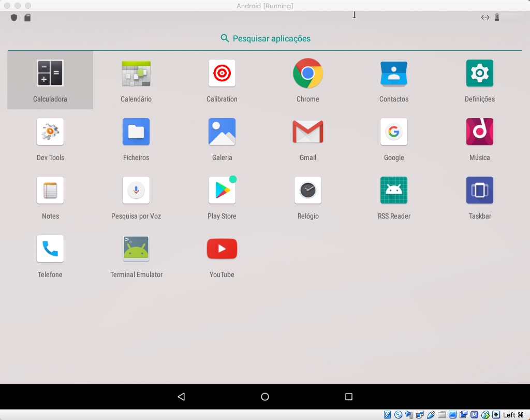Tap the Home navigation button
Image resolution: width=530 pixels, height=420 pixels.
point(264,396)
